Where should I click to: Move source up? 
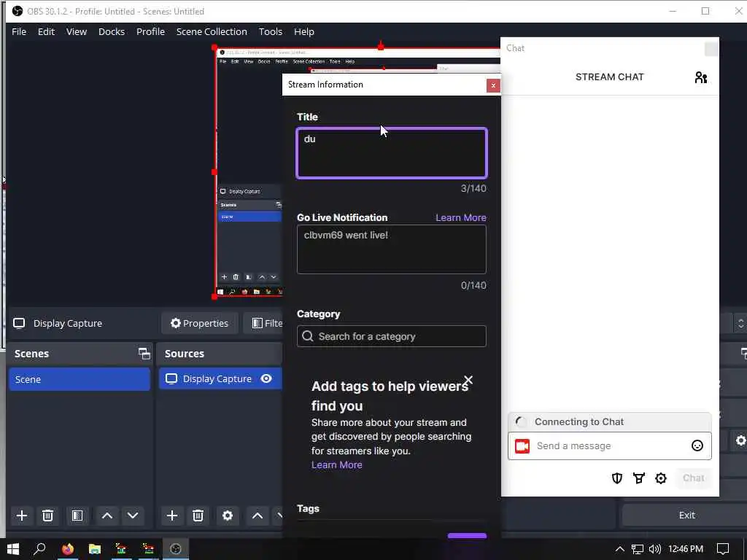[258, 516]
